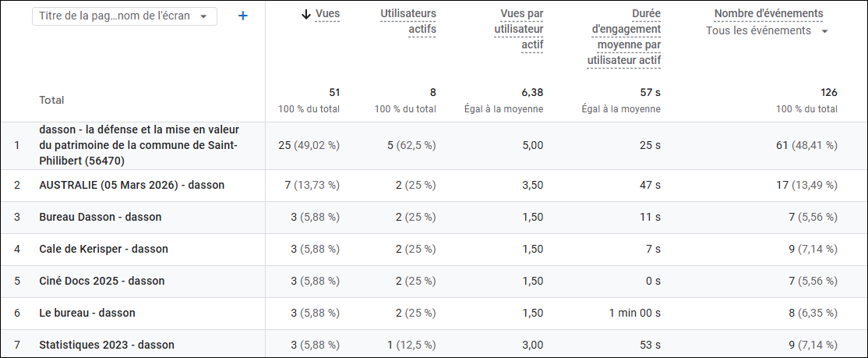Select the 'Statistiques 2023 - dasson' row
The width and height of the screenshot is (868, 358).
(107, 345)
